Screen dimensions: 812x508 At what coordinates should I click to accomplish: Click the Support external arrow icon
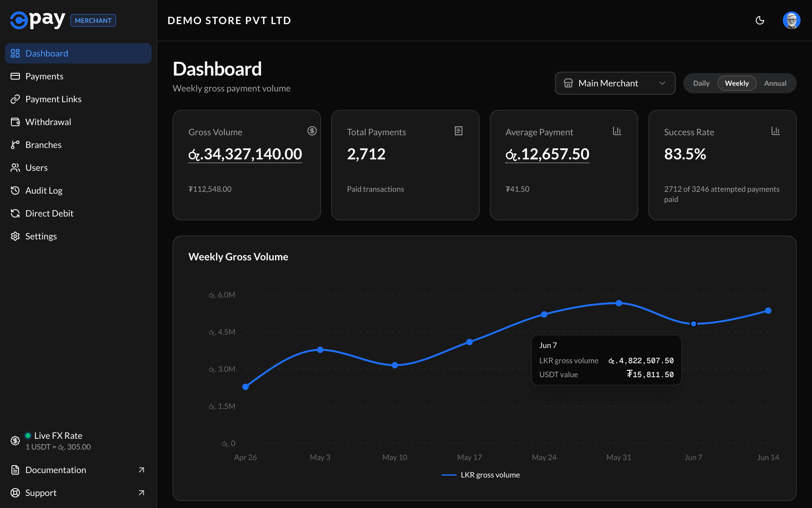pyautogui.click(x=141, y=492)
